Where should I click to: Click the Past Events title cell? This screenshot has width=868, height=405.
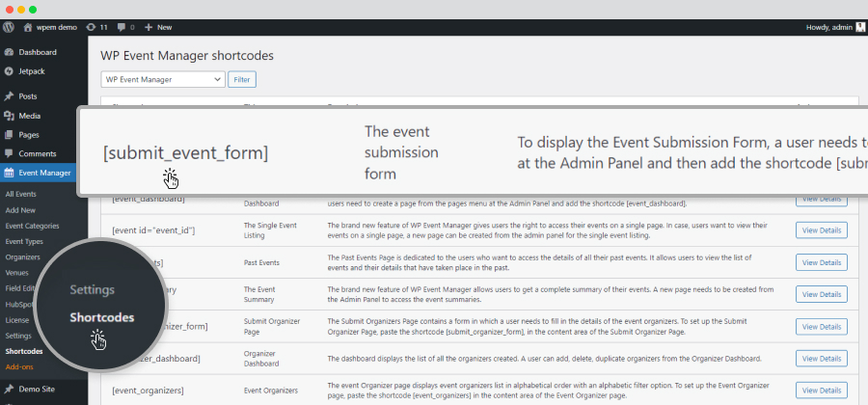(x=261, y=262)
